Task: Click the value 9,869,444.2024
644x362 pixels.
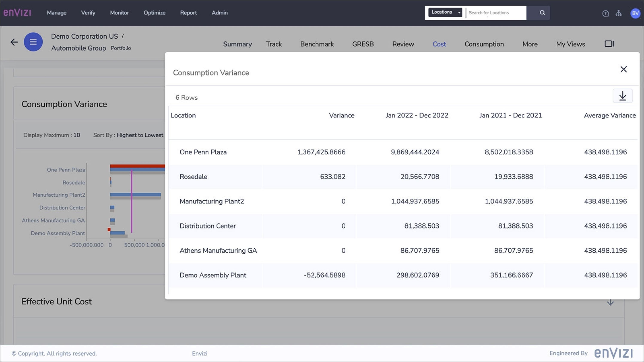Action: pos(415,152)
